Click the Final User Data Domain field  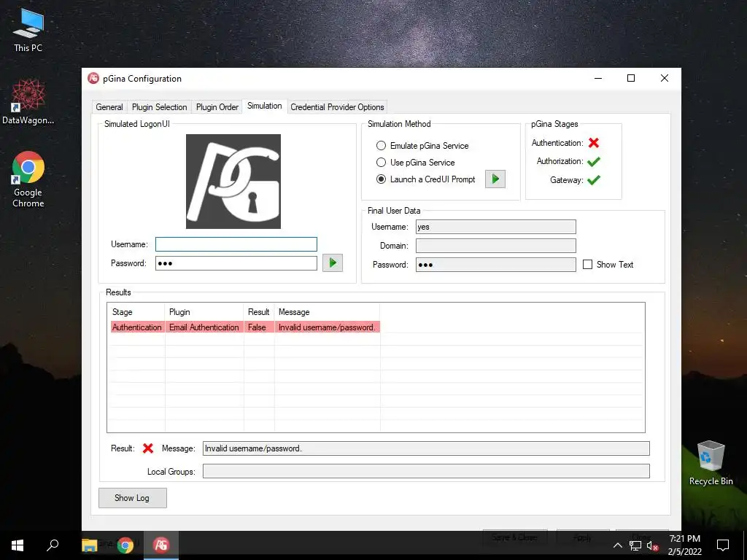point(496,246)
